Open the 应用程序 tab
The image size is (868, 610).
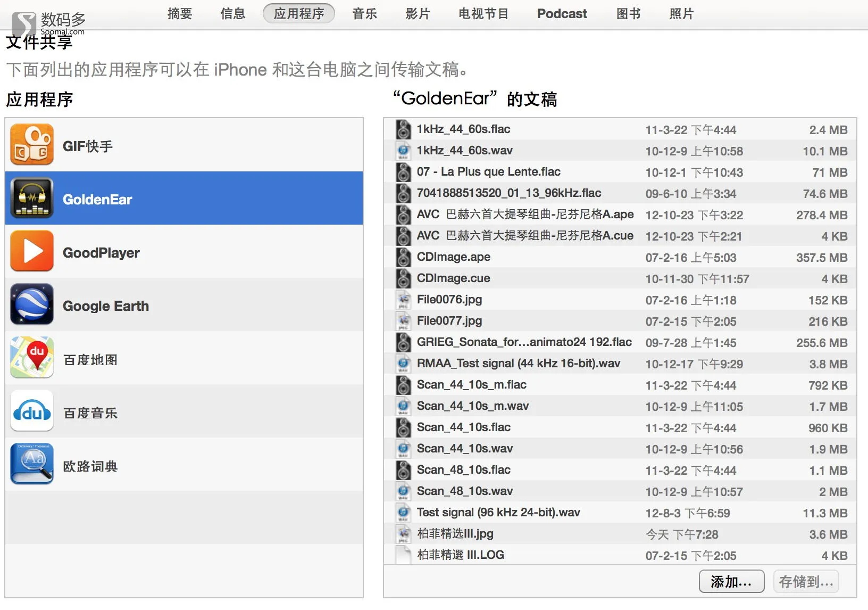tap(299, 13)
